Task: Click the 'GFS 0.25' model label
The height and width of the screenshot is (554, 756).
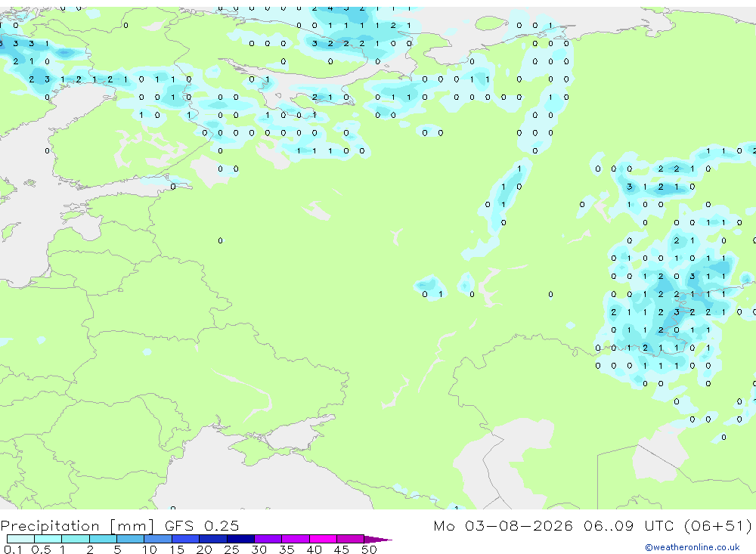Action: (202, 525)
